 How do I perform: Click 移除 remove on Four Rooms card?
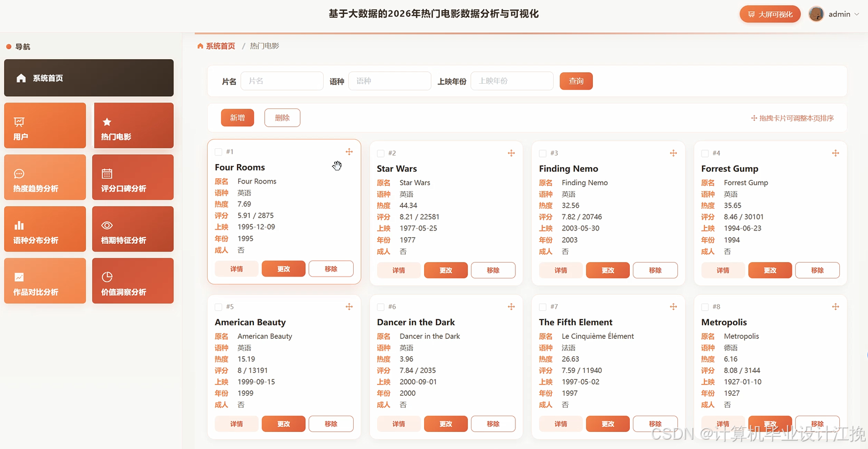[331, 269]
